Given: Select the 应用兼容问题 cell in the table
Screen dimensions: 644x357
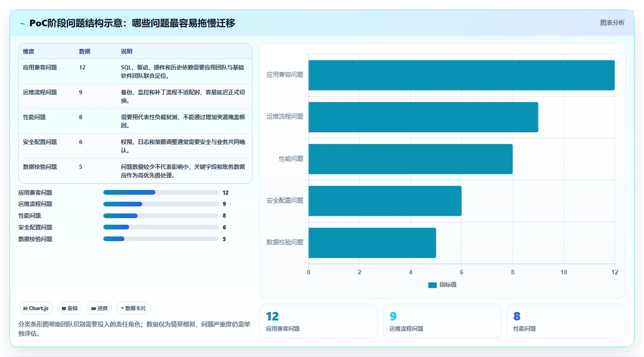Looking at the screenshot, I should 40,68.
